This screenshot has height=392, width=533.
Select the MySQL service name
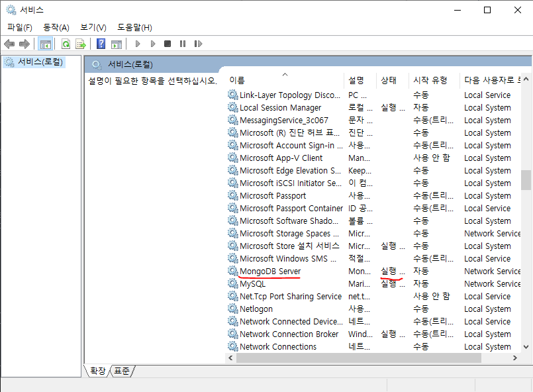252,284
